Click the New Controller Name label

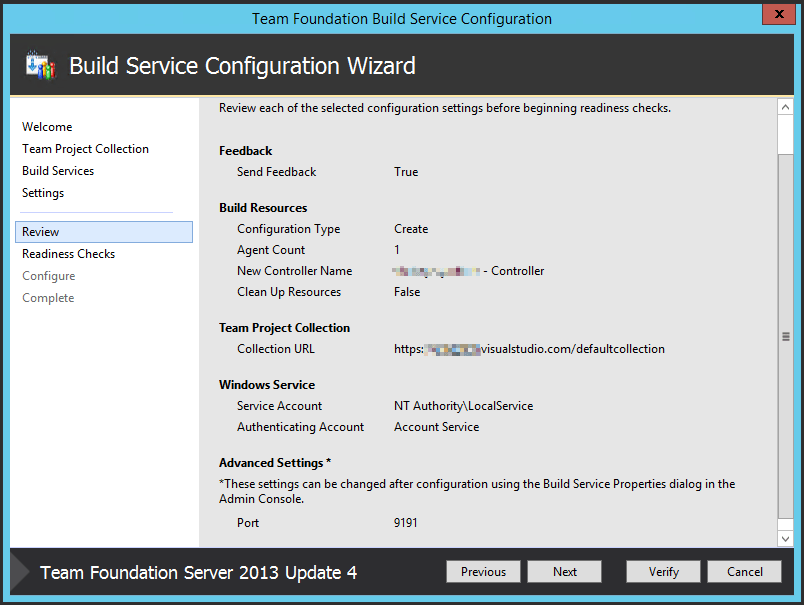(x=294, y=271)
